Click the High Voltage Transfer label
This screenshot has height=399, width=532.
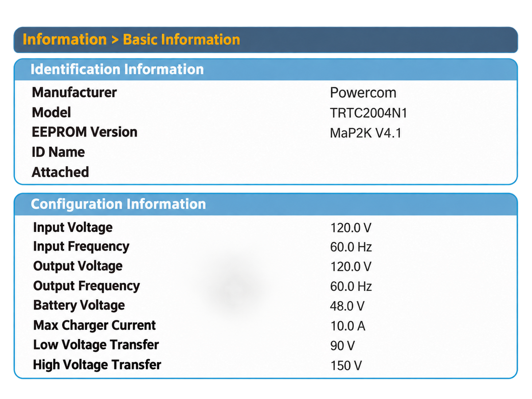(x=97, y=365)
